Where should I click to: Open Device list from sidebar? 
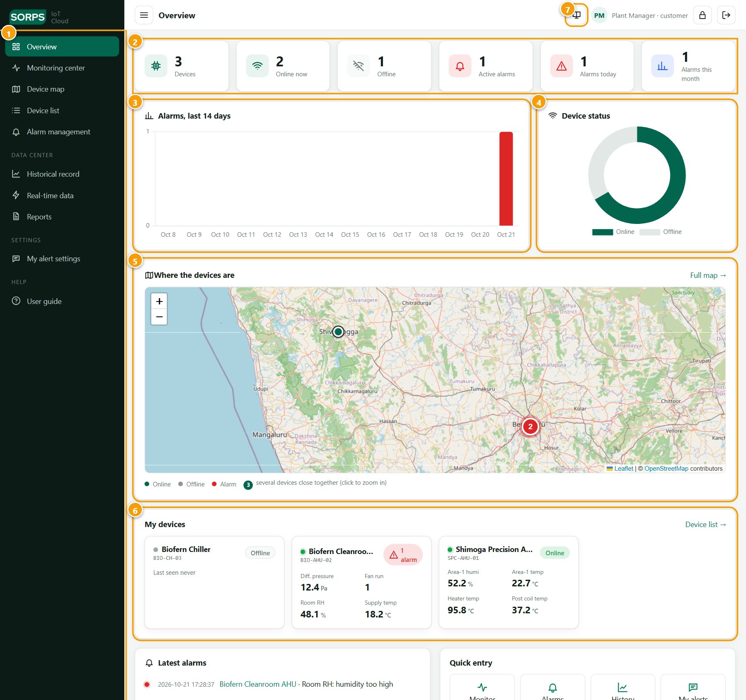62,111
